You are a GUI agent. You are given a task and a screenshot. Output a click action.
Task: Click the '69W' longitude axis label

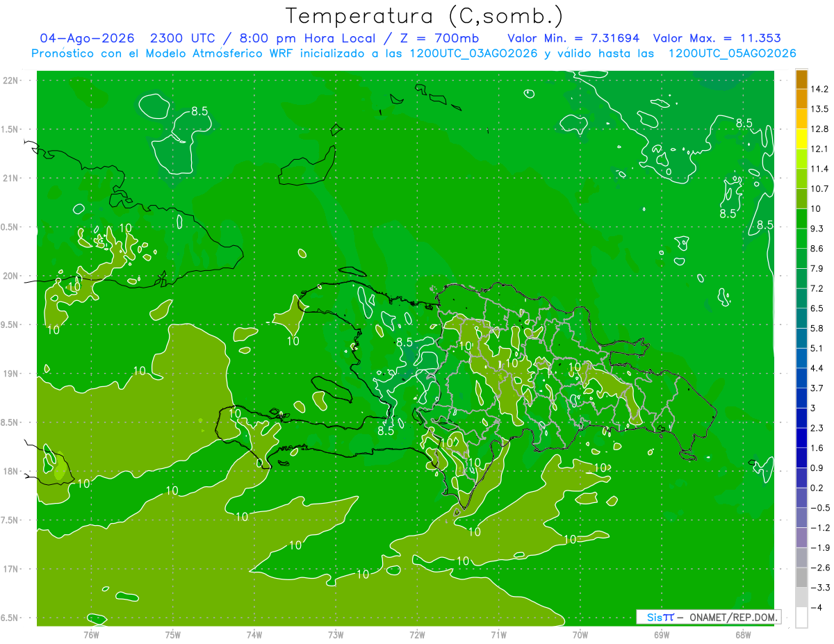[661, 634]
